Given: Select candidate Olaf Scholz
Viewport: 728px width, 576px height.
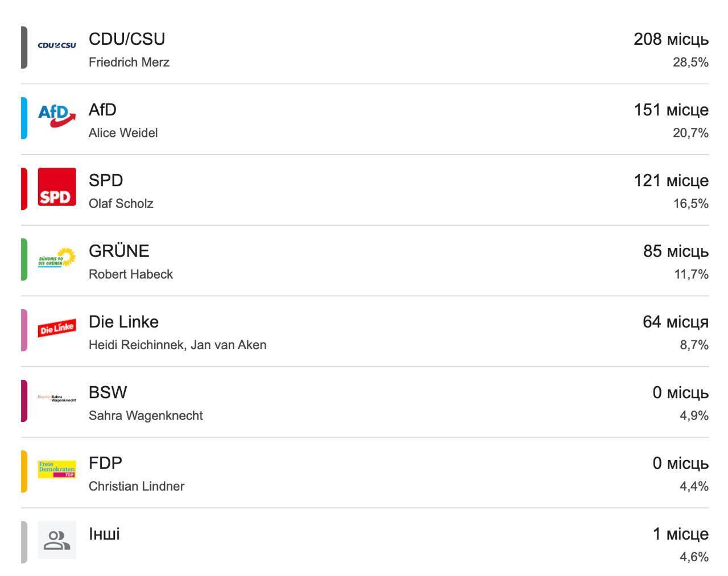Looking at the screenshot, I should pyautogui.click(x=121, y=204).
